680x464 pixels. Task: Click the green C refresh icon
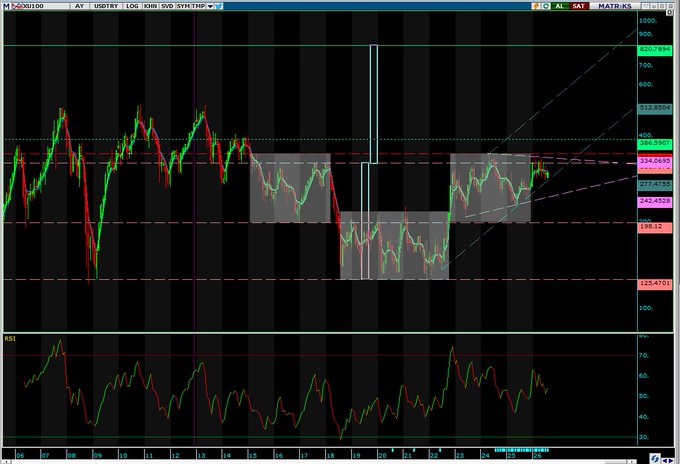546,6
